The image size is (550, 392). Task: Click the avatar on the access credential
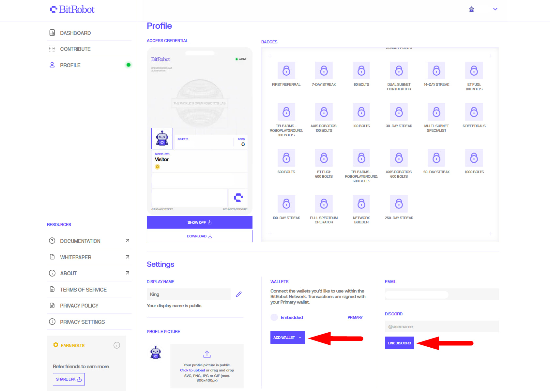click(162, 139)
